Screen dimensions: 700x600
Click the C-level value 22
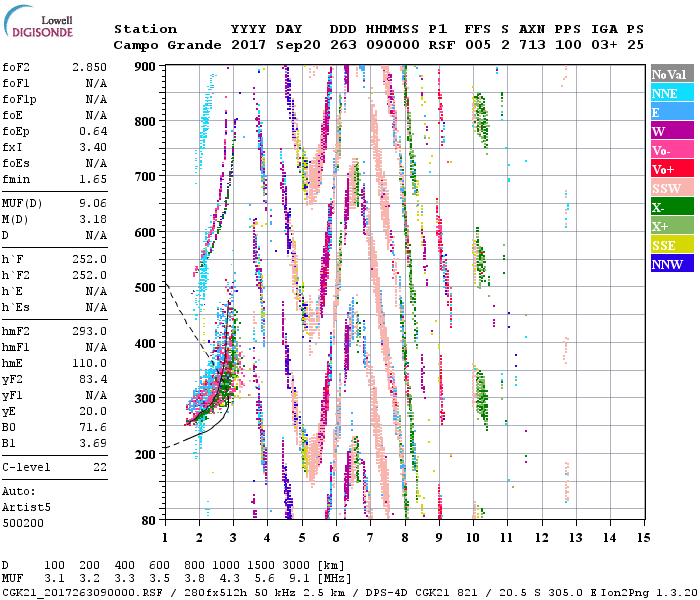point(99,467)
